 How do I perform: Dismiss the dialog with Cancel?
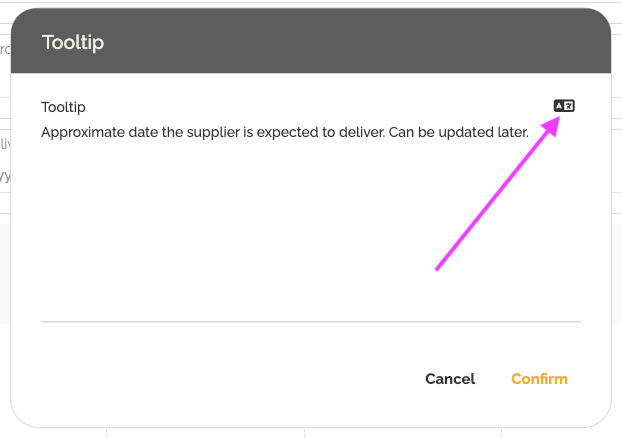(450, 379)
